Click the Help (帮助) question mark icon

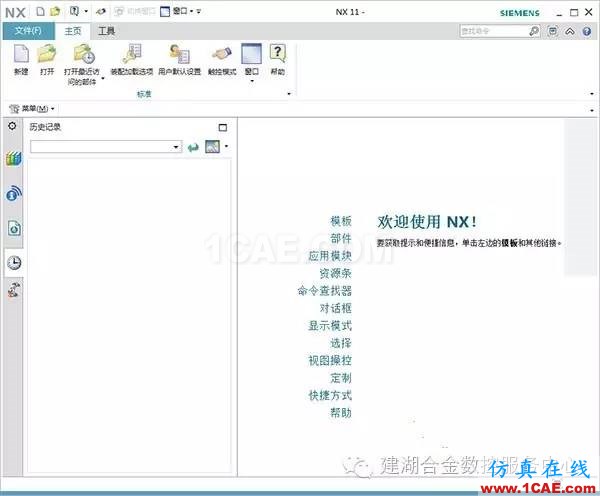coord(278,53)
